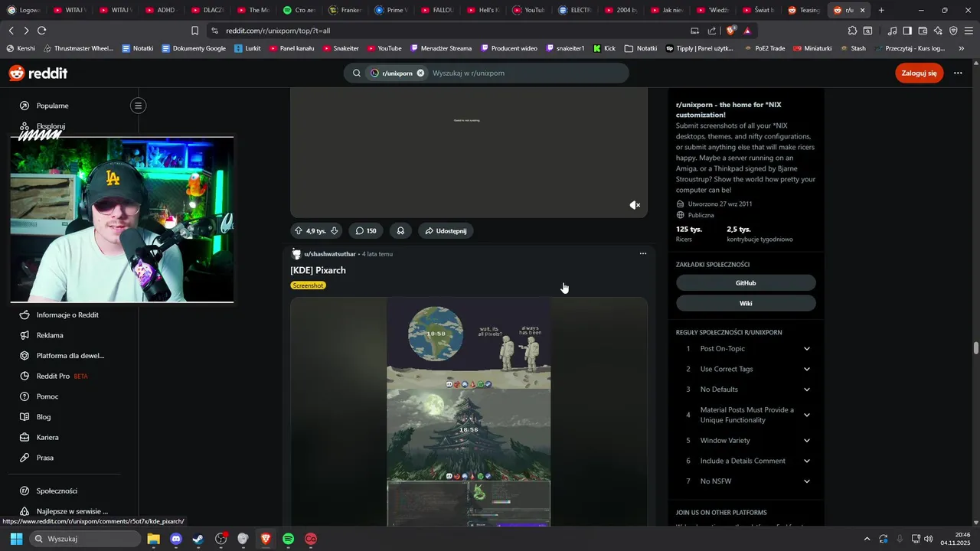Screen dimensions: 980x551
Task: Remove the r/unixporn search filter chip
Action: (420, 73)
